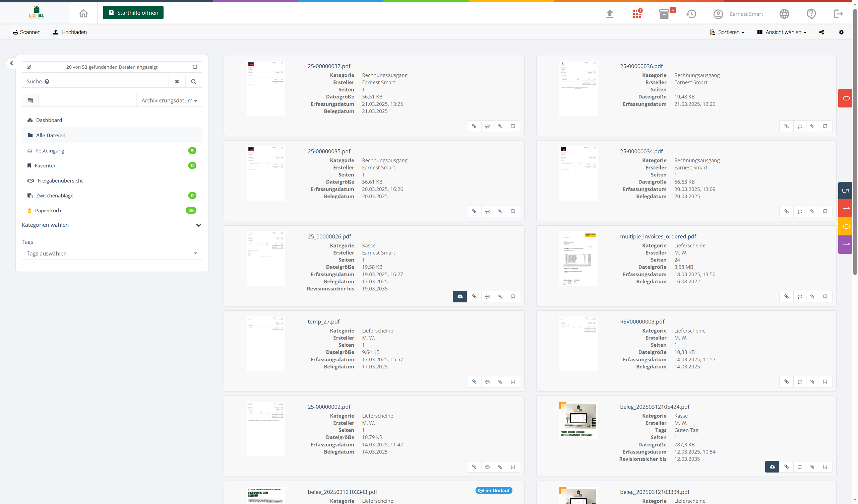
Task: Open the history clock icon
Action: click(691, 14)
